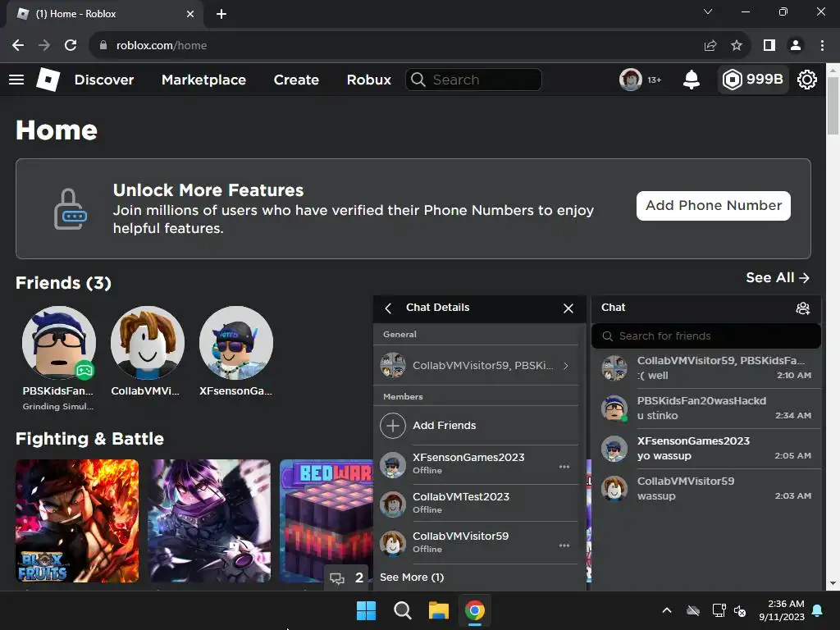Screen dimensions: 840x630
Task: Show hidden system tray icons
Action: click(x=666, y=610)
